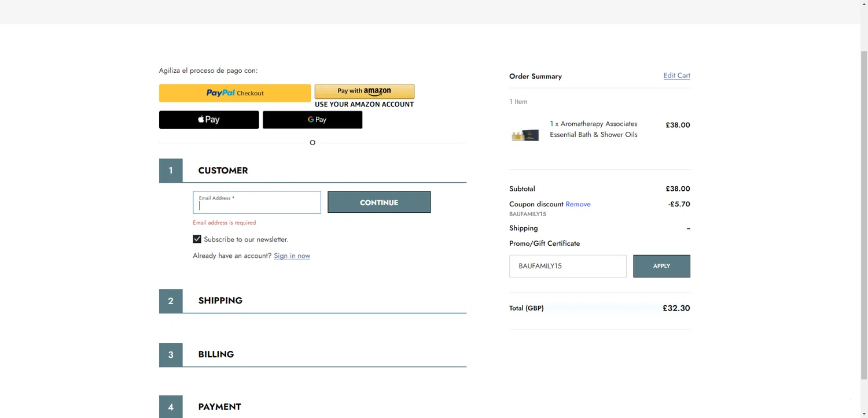Click the Email address is required error
This screenshot has width=868, height=418.
[224, 223]
